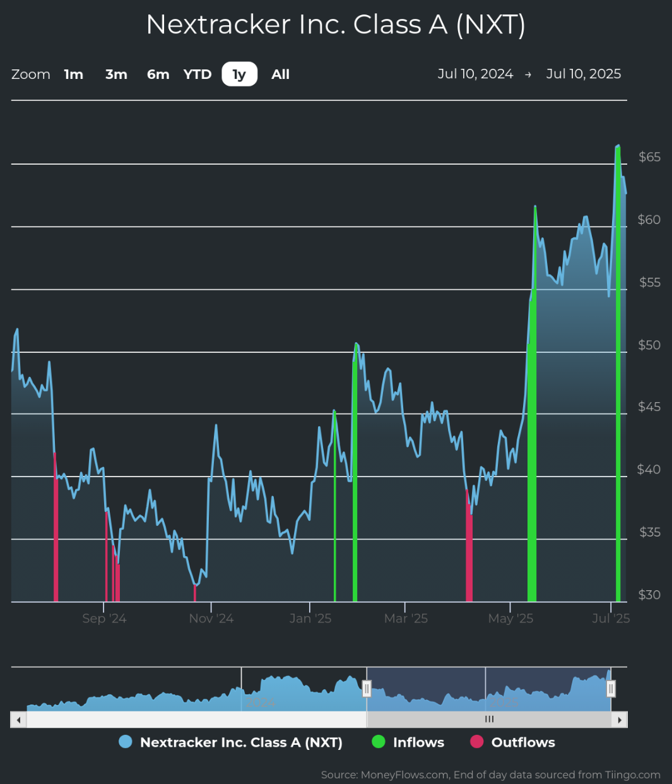Click the Mar '25 x-axis label
The width and height of the screenshot is (672, 784).
[x=406, y=619]
